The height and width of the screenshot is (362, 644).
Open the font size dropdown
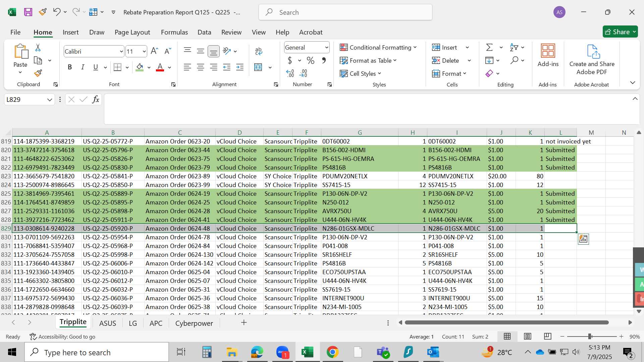[144, 52]
